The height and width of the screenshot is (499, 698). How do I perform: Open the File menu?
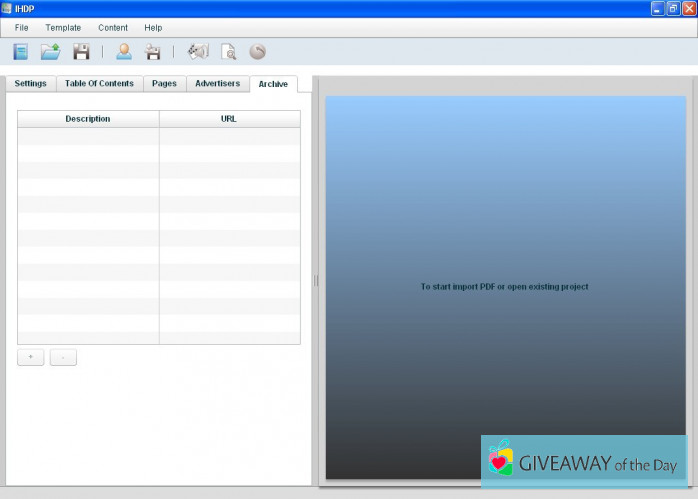(x=22, y=28)
